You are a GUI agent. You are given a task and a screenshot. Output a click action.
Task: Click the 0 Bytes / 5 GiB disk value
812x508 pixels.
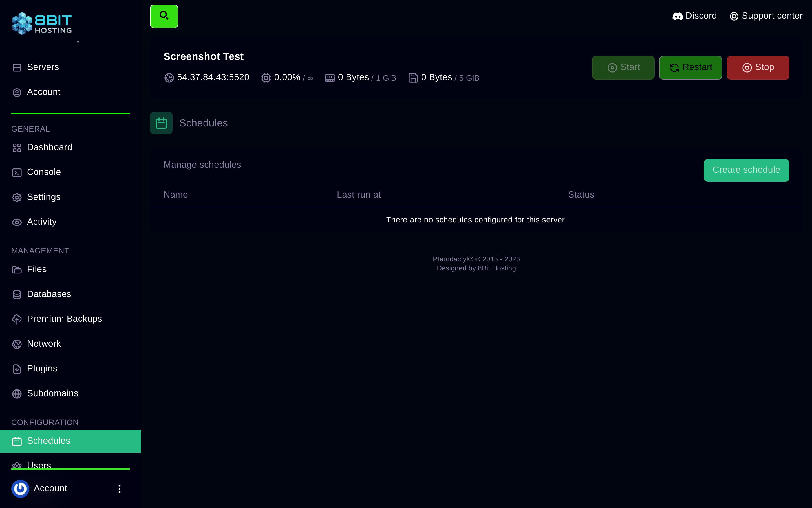point(450,78)
